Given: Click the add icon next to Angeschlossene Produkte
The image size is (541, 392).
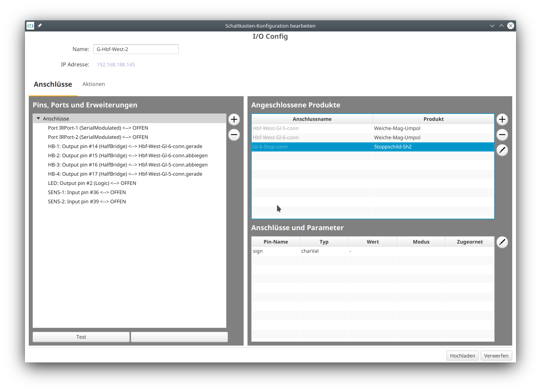Looking at the screenshot, I should 502,119.
